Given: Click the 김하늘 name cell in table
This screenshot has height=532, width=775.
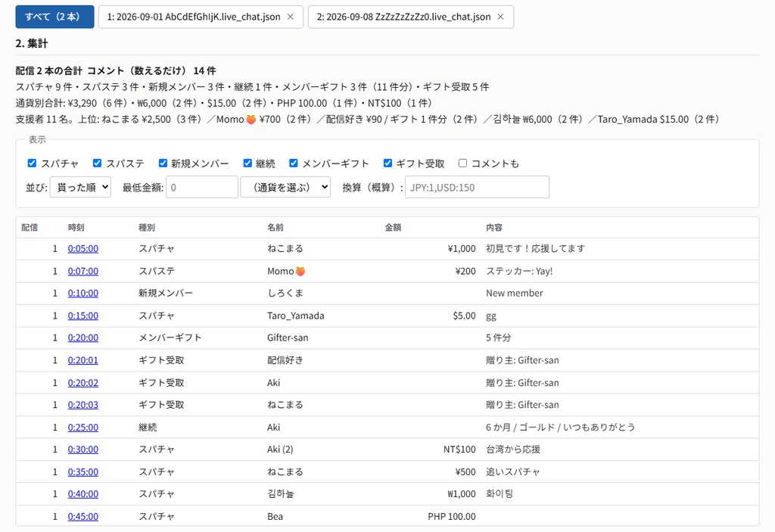Looking at the screenshot, I should pyautogui.click(x=280, y=494).
